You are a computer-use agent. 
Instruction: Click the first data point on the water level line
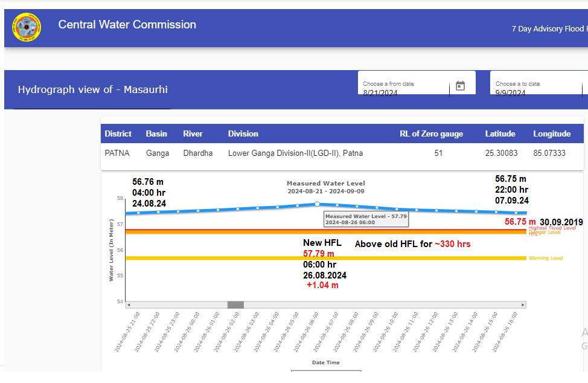[x=138, y=213]
